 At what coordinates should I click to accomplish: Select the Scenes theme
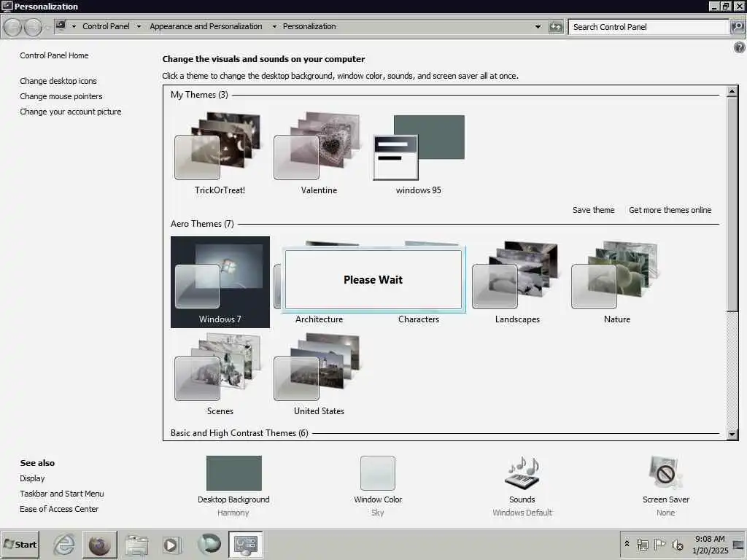click(x=220, y=374)
